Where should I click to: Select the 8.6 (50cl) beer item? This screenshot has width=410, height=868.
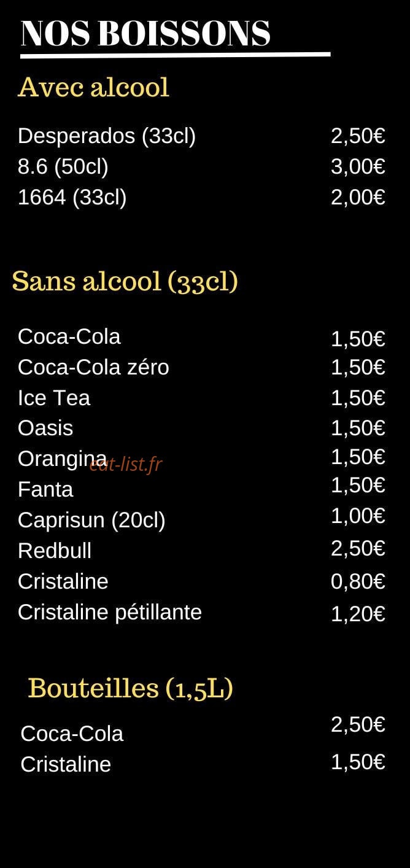point(63,167)
